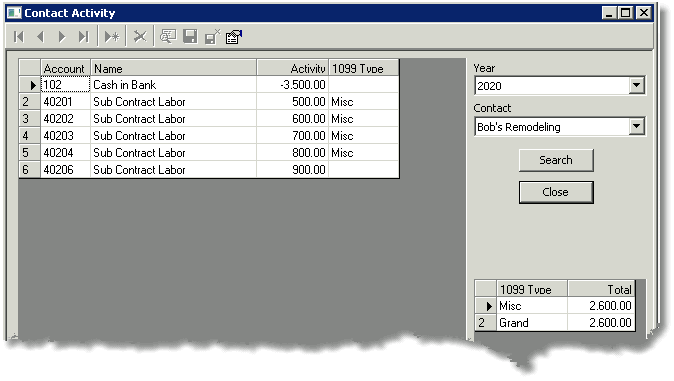This screenshot has height=381, width=674.
Task: Click 1099 Type header in summary grid
Action: pyautogui.click(x=532, y=289)
